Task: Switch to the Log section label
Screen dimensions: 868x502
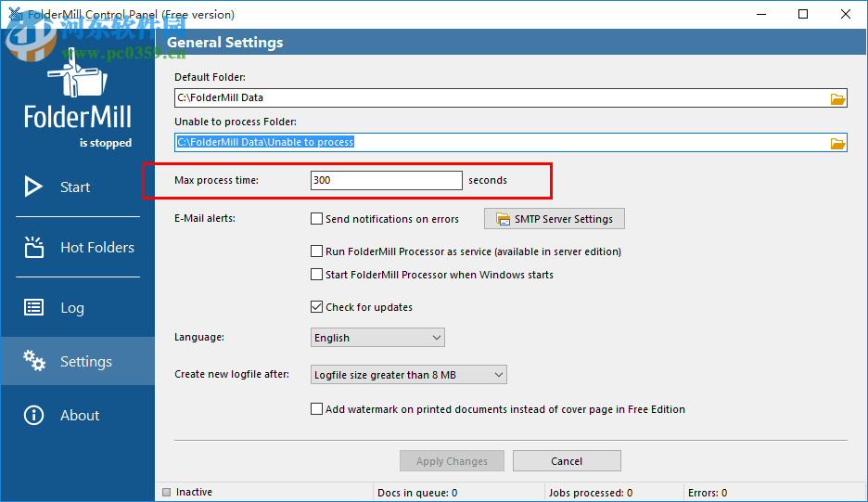Action: pyautogui.click(x=72, y=308)
